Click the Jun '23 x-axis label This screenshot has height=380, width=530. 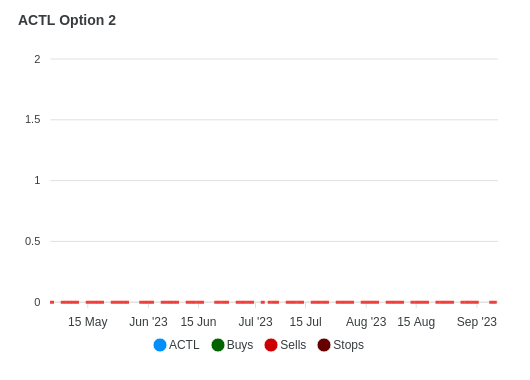pyautogui.click(x=148, y=322)
